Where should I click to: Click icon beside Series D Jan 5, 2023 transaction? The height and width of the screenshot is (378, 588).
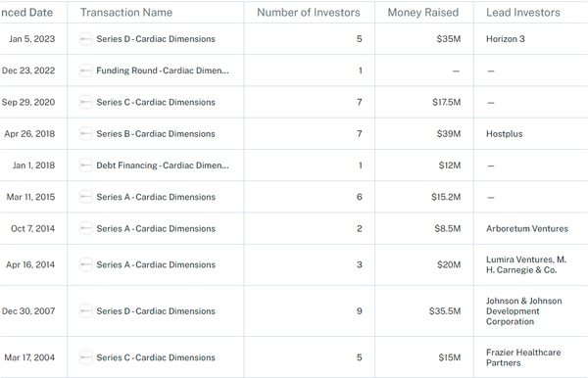[x=86, y=39]
